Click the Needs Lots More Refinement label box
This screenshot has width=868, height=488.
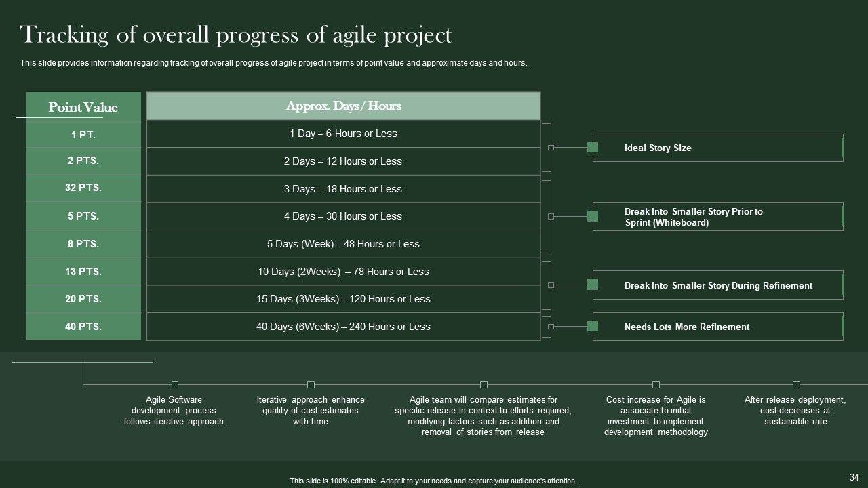coord(719,327)
